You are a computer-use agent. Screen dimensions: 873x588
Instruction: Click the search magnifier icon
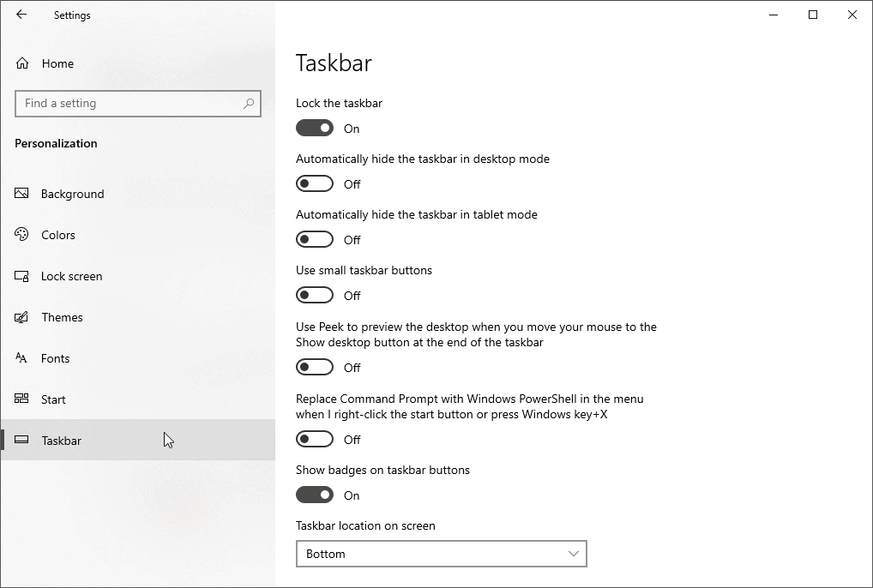click(x=249, y=103)
